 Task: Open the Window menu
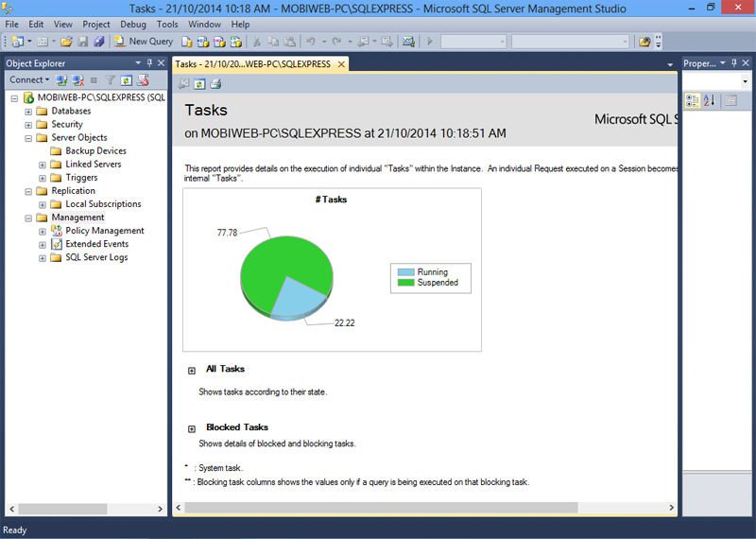point(204,25)
